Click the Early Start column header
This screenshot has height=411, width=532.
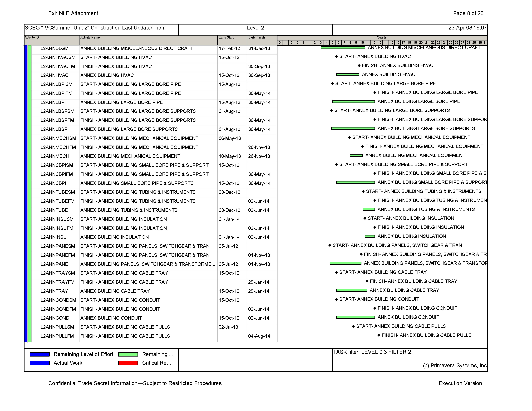pyautogui.click(x=232, y=40)
